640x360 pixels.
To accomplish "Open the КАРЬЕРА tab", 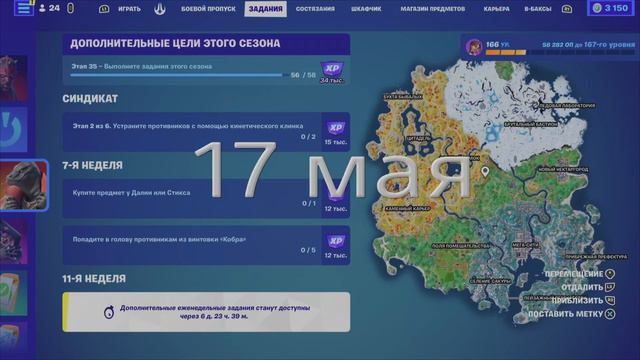I will 496,9.
